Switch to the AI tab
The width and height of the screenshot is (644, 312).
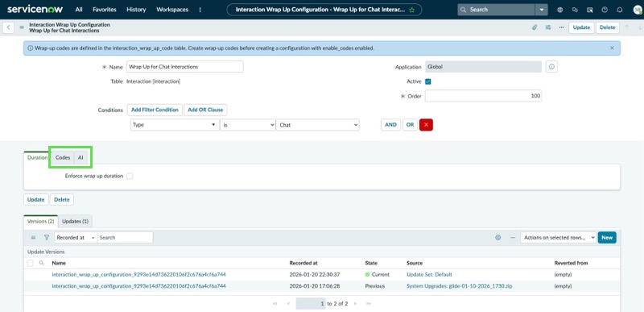pyautogui.click(x=81, y=157)
